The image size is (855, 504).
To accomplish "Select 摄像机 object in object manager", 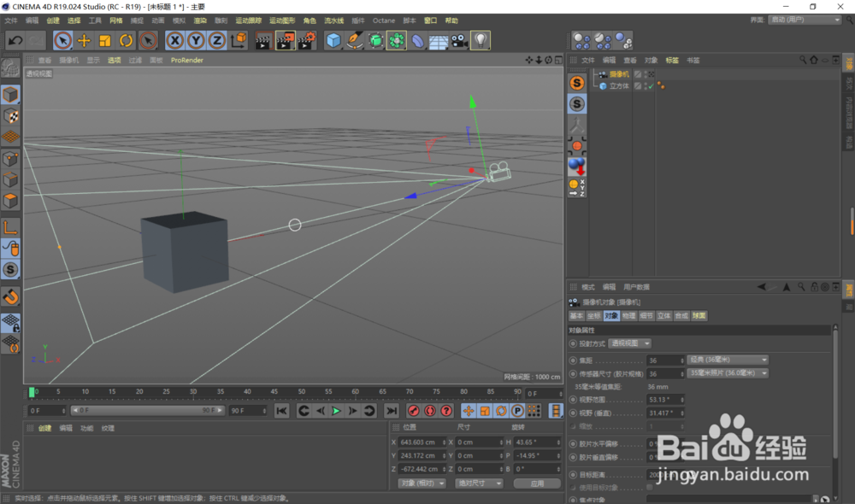I will click(x=619, y=74).
